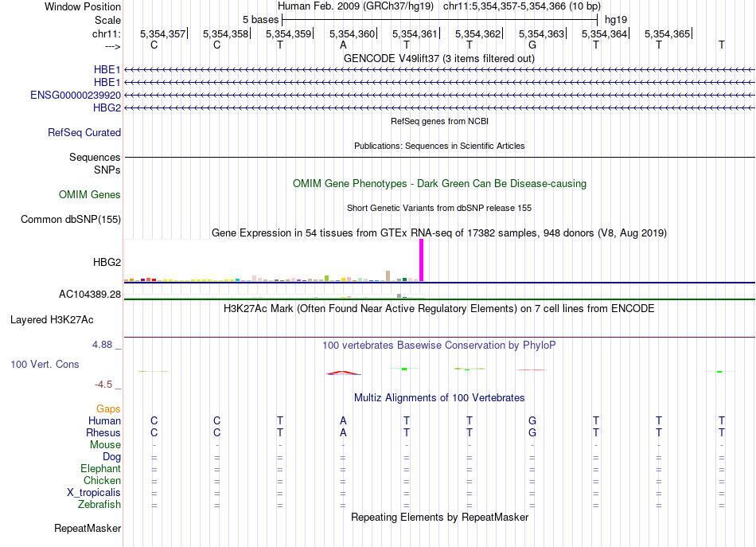Select the Human alignment row label
The image size is (756, 547).
pos(104,420)
